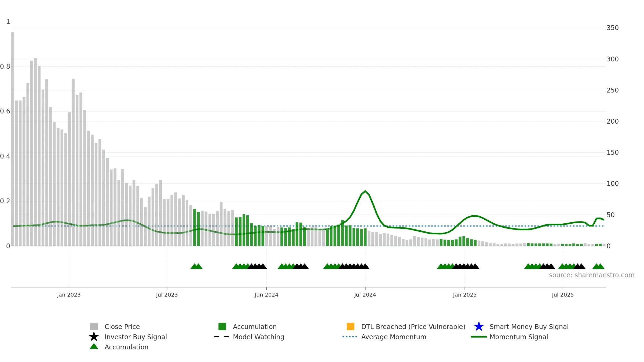Click the source: sharemaestro.com text
The width and height of the screenshot is (644, 362).
coord(592,275)
